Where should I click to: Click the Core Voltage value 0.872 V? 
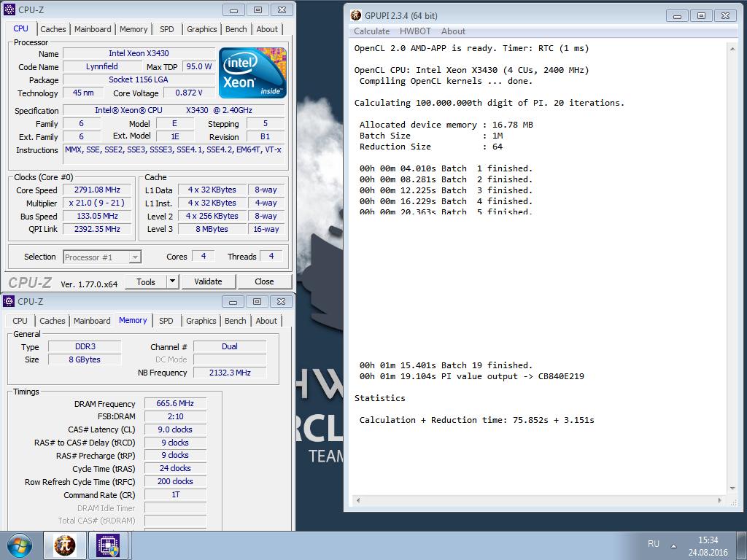pos(189,93)
